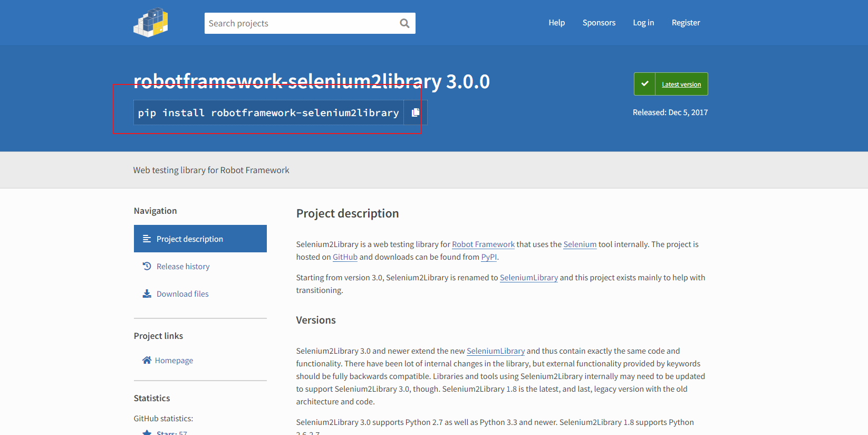Click the Project description main heading
The image size is (868, 435).
348,213
